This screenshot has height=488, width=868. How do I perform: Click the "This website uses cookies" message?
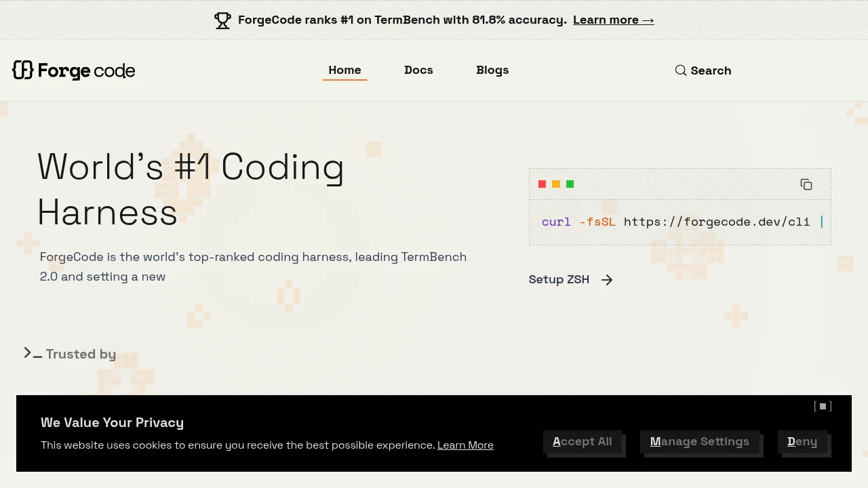tap(238, 445)
